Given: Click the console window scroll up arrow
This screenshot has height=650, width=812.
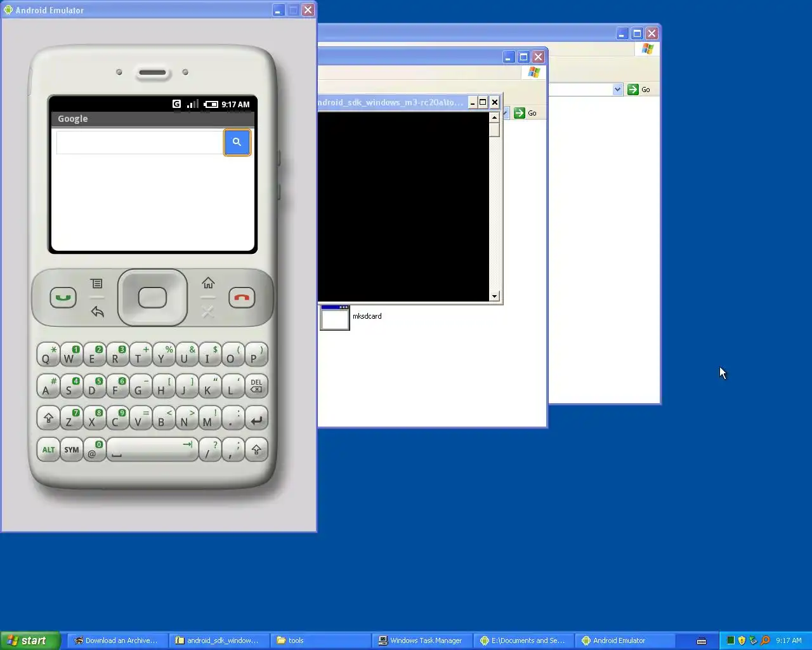Looking at the screenshot, I should coord(494,117).
